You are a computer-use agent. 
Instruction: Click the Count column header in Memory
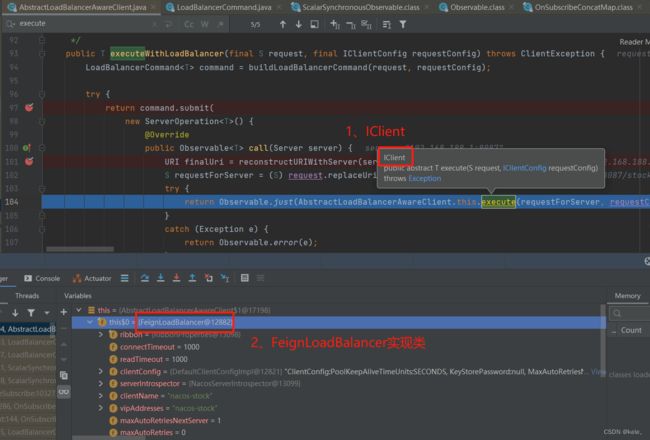coord(631,330)
